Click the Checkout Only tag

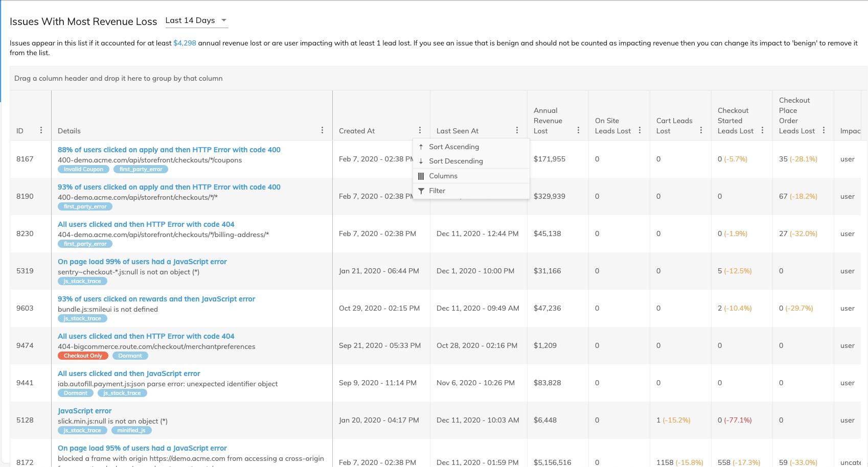click(83, 356)
